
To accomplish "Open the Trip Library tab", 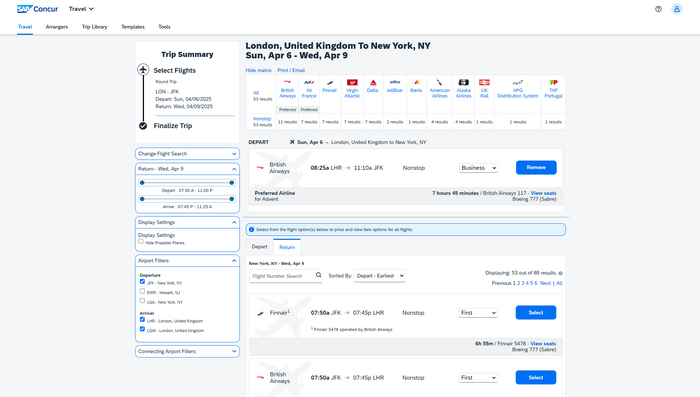I will (x=95, y=27).
